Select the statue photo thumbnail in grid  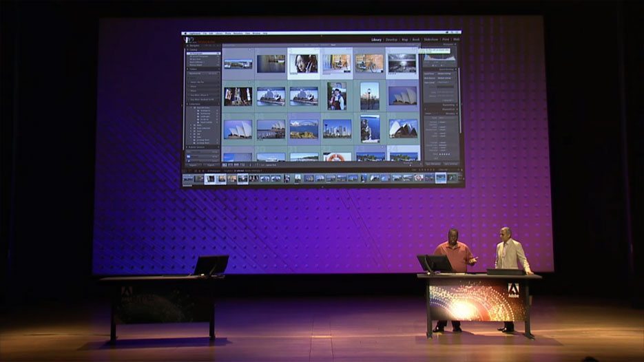click(370, 129)
